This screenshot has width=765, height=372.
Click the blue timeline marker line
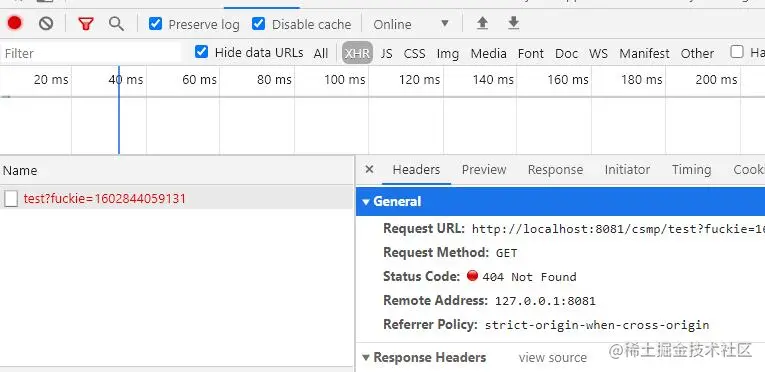119,110
